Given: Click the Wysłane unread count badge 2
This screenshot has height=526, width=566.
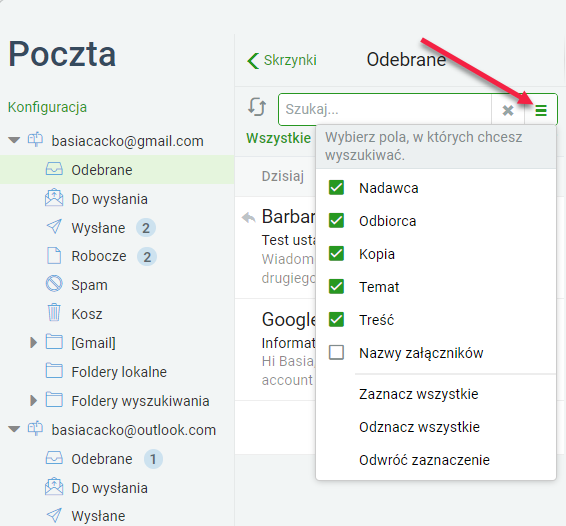Looking at the screenshot, I should (x=146, y=228).
